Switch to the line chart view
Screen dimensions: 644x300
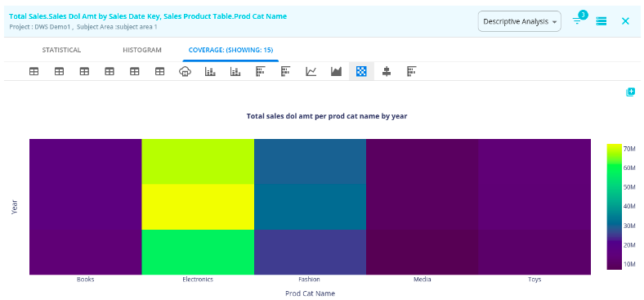[311, 71]
